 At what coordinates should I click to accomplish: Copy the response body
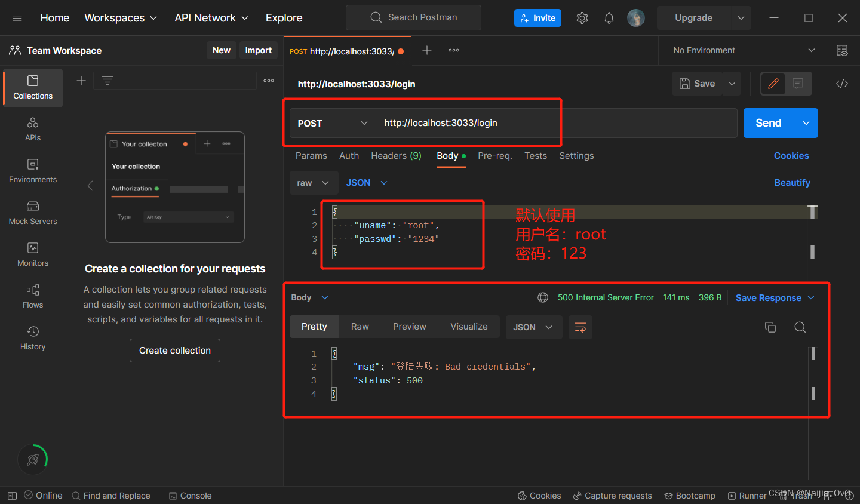pyautogui.click(x=770, y=327)
